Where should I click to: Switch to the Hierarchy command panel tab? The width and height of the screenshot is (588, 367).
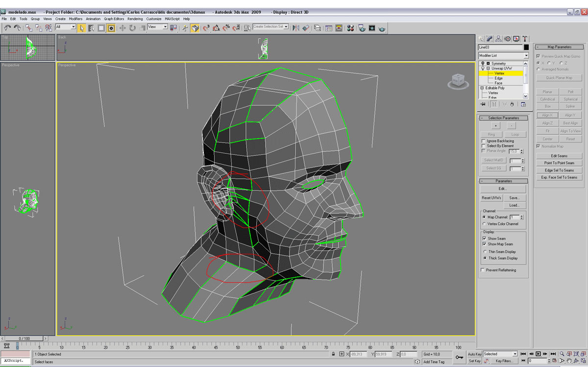pos(498,38)
